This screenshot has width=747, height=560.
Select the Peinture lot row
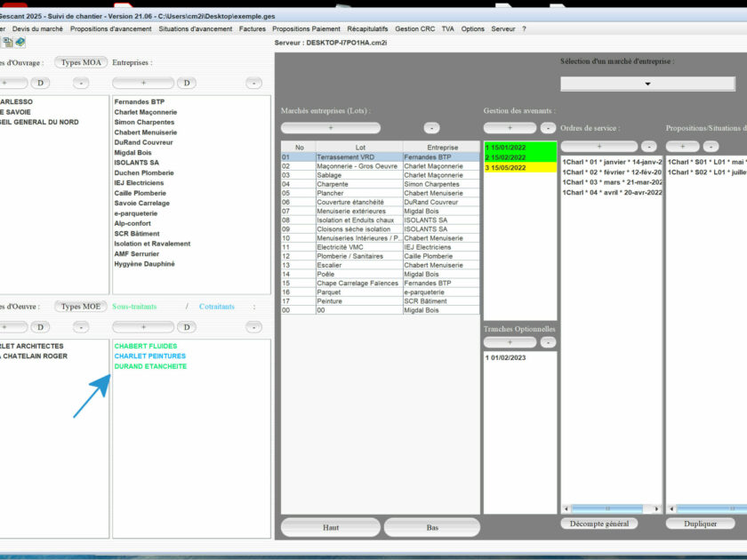click(381, 301)
